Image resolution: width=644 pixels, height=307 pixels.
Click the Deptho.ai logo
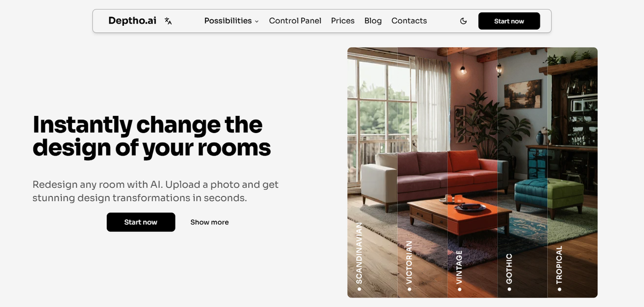tap(133, 21)
